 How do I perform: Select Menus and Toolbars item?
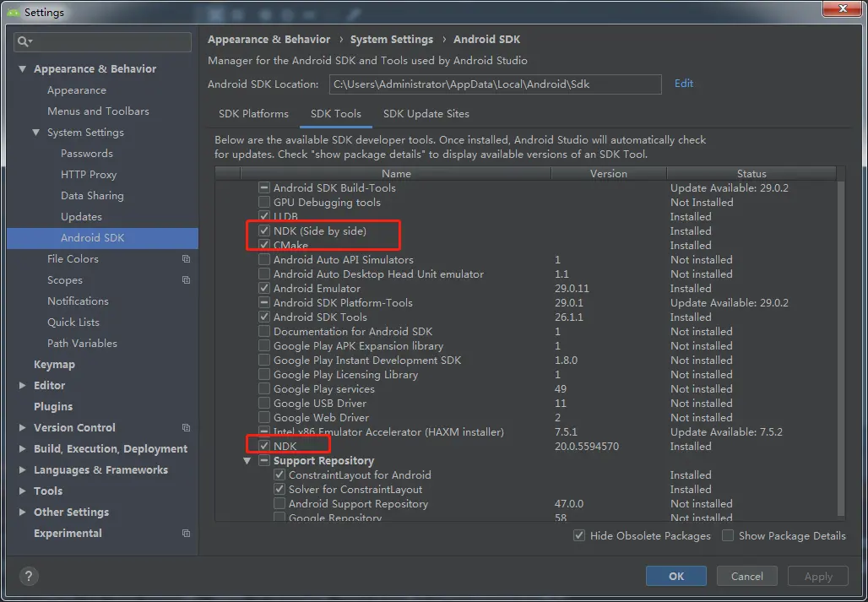98,111
